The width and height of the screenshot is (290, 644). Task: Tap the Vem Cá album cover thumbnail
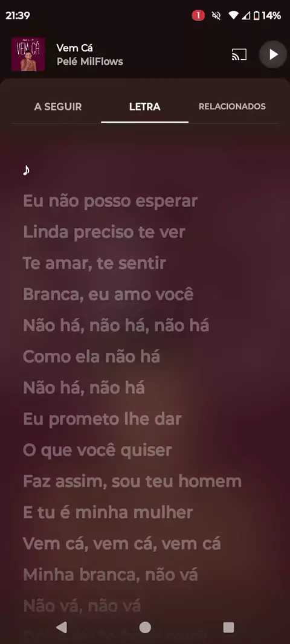[28, 54]
